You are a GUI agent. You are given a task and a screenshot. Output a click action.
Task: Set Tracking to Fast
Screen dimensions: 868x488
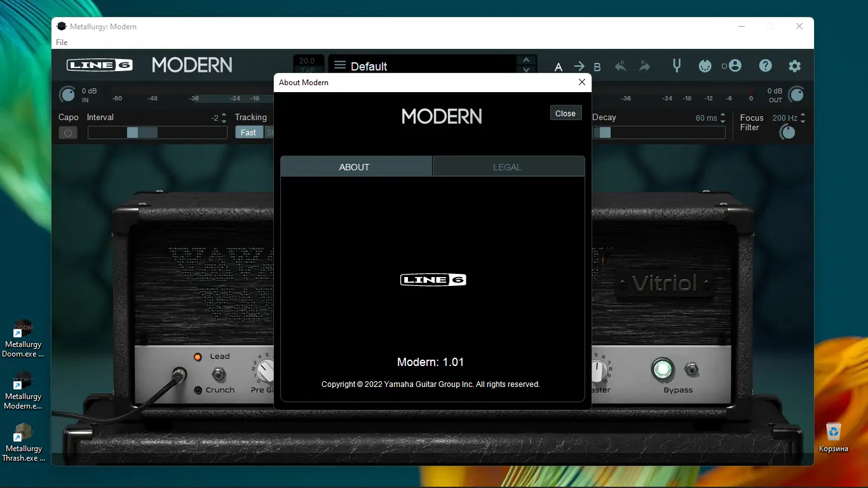tap(248, 133)
